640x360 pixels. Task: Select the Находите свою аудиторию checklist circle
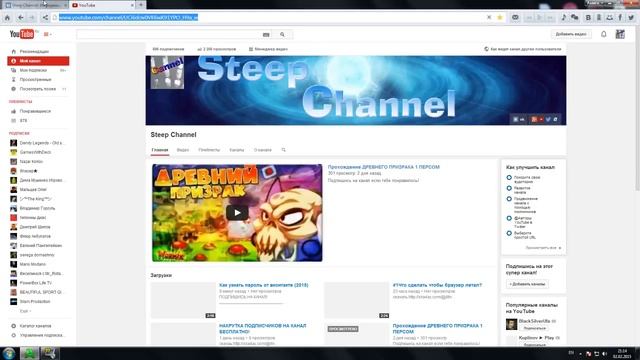[x=509, y=178]
